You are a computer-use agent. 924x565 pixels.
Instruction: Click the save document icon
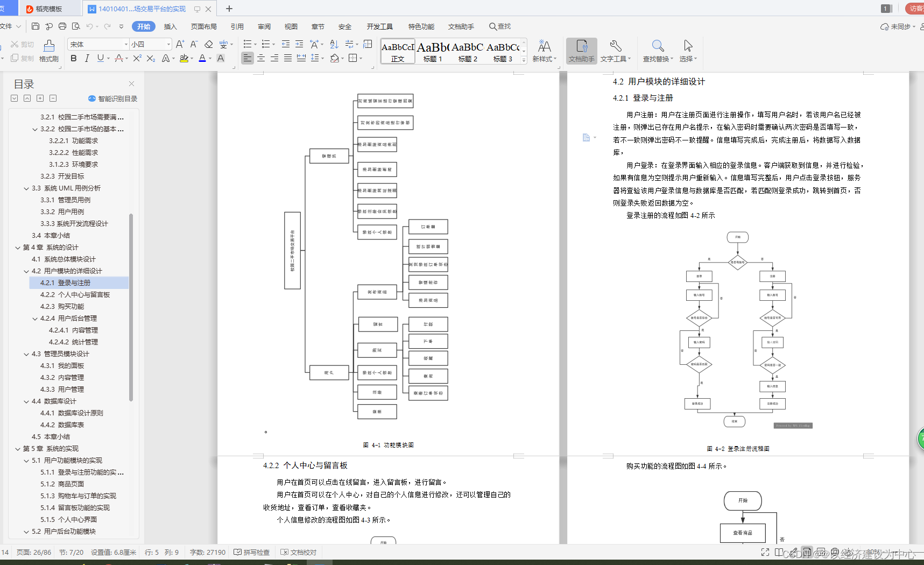tap(36, 26)
